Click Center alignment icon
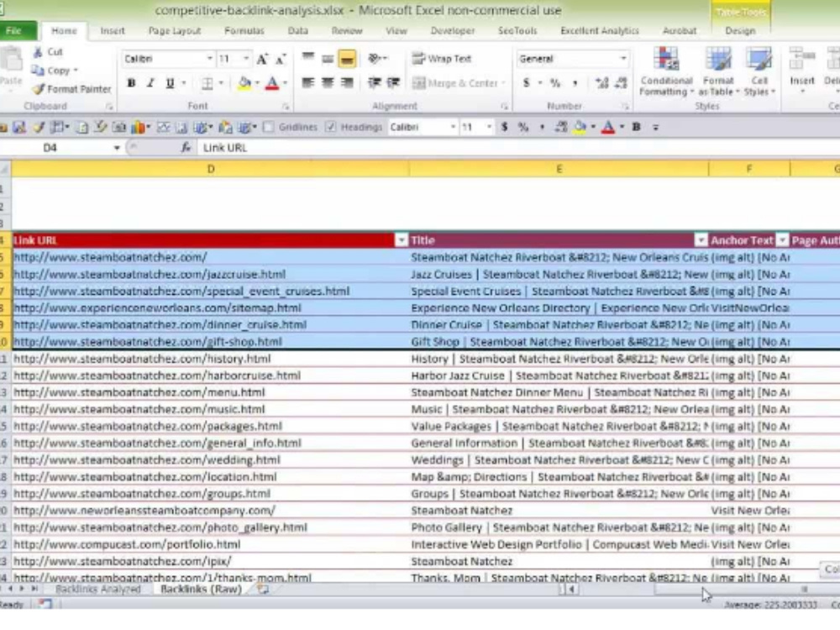Image resolution: width=840 pixels, height=630 pixels. coord(328,82)
